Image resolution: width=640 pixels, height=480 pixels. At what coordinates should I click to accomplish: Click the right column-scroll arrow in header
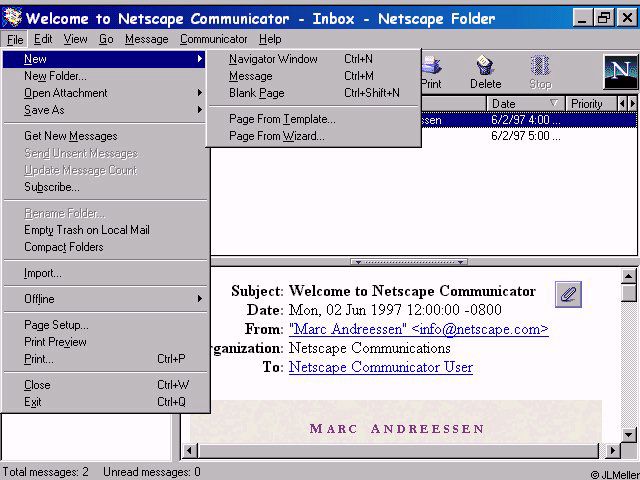pyautogui.click(x=632, y=104)
